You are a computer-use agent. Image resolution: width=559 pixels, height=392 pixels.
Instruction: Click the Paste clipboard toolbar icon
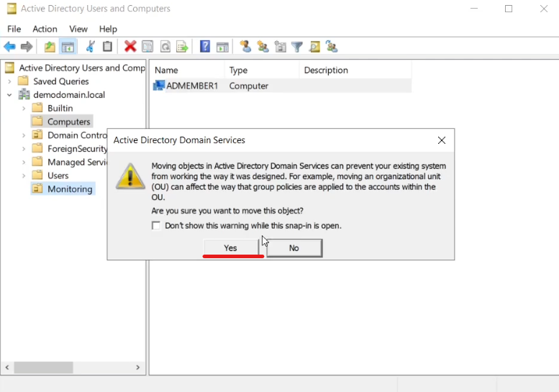[107, 47]
